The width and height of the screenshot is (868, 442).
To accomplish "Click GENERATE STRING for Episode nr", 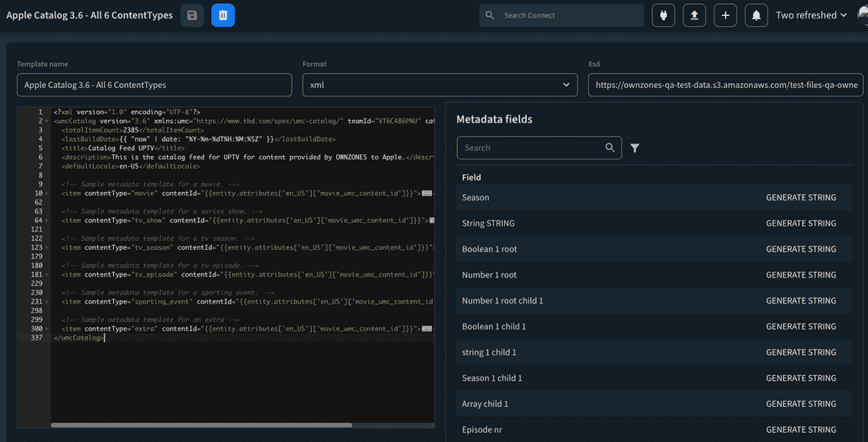I will 801,429.
